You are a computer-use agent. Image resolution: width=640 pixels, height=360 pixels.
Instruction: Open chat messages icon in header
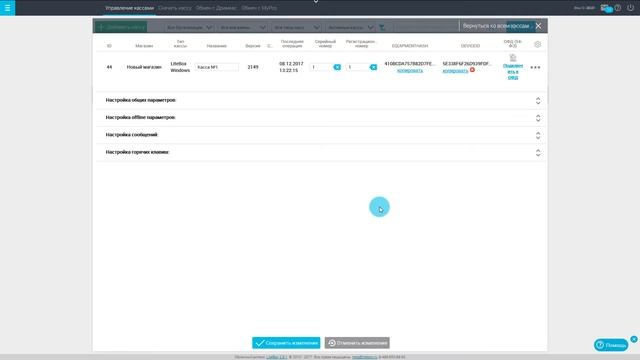606,8
